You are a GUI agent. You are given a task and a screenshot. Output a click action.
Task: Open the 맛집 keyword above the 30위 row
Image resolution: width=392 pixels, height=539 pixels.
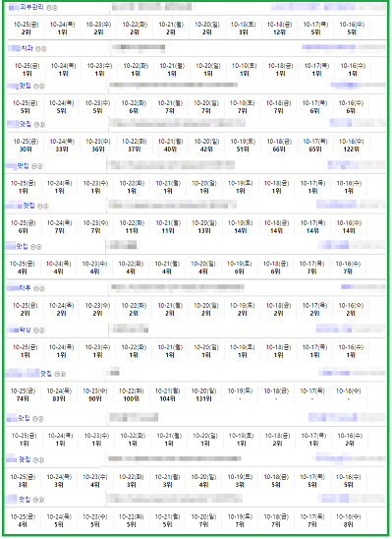coord(26,124)
